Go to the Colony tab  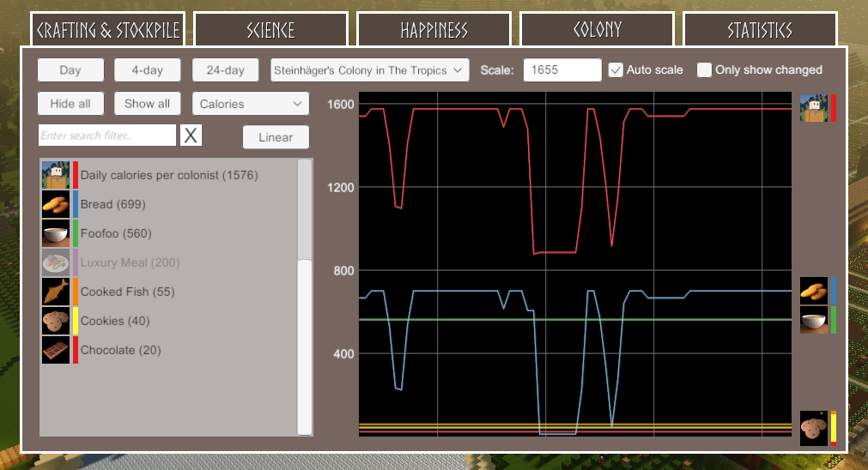598,29
